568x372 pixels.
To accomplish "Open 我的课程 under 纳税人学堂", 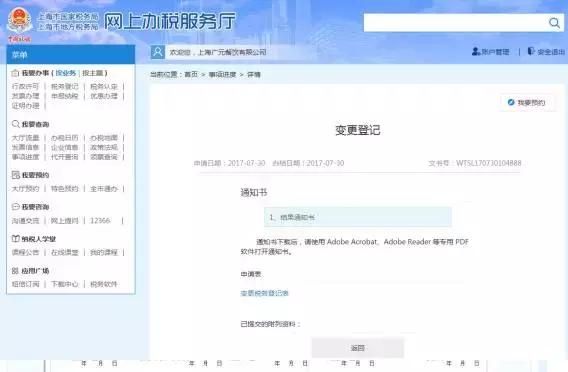I will [104, 252].
